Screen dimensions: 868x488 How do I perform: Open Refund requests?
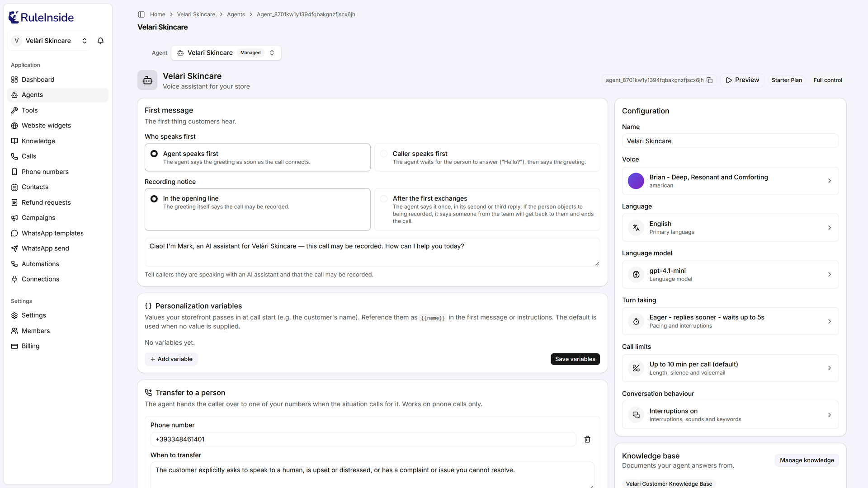tap(58, 202)
